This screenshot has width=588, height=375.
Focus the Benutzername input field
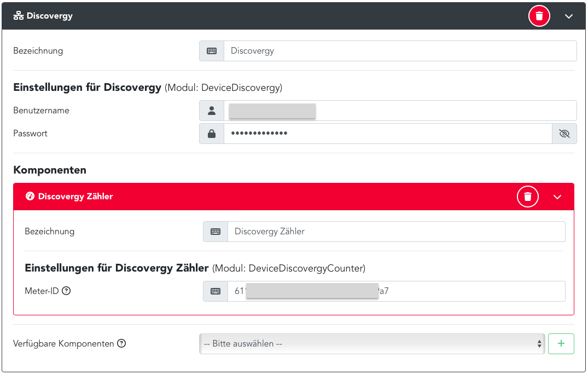400,111
